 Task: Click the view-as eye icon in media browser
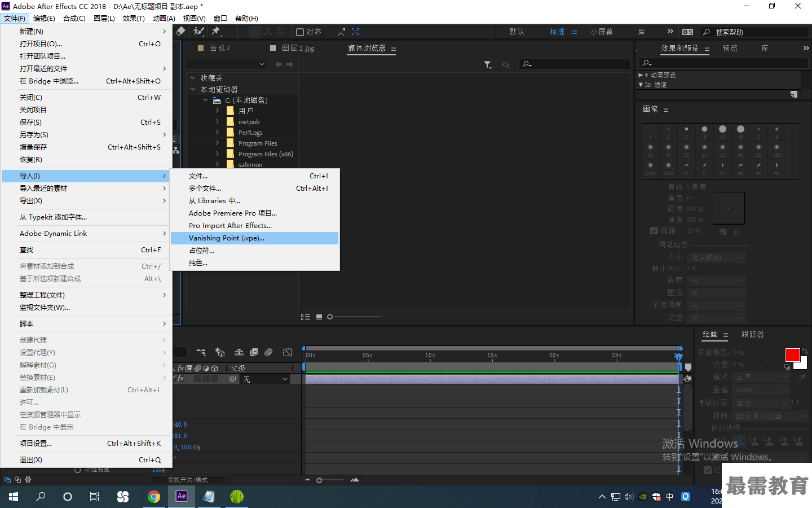pyautogui.click(x=506, y=65)
